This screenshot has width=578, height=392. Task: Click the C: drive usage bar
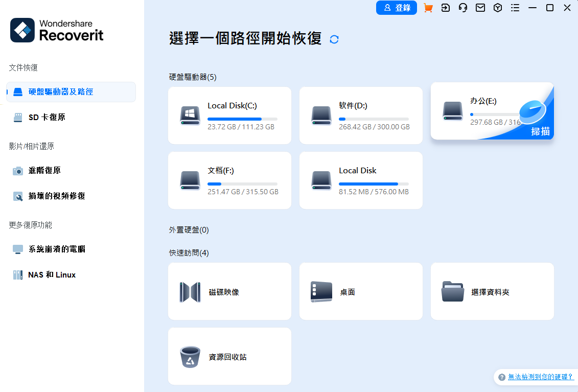click(242, 119)
